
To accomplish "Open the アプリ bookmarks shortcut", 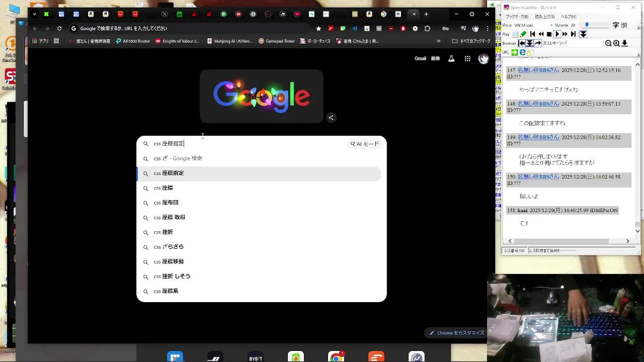I will click(39, 41).
